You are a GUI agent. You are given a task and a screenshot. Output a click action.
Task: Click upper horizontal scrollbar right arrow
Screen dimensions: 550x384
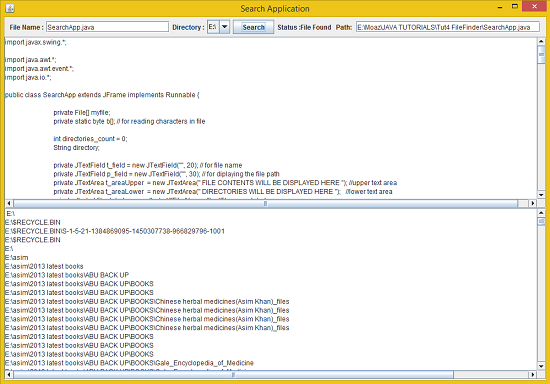pos(532,203)
